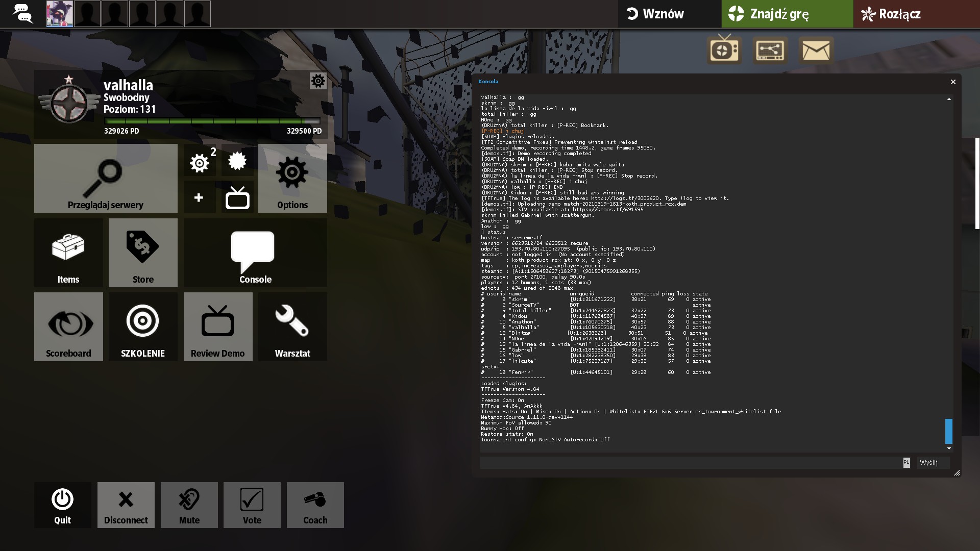
Task: Open the Coach whistle button
Action: click(x=315, y=505)
